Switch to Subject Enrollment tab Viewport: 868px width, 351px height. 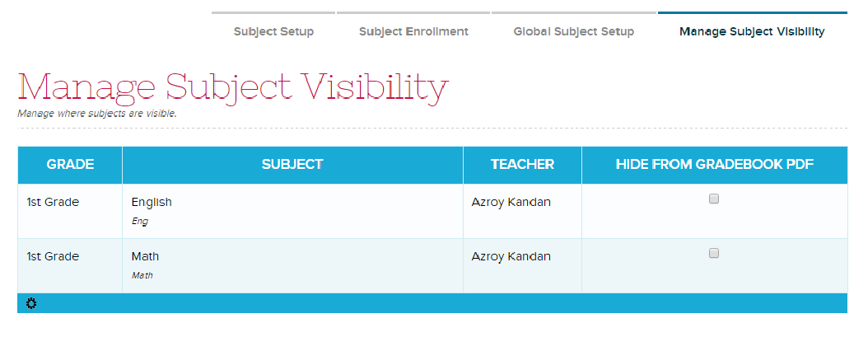click(413, 31)
